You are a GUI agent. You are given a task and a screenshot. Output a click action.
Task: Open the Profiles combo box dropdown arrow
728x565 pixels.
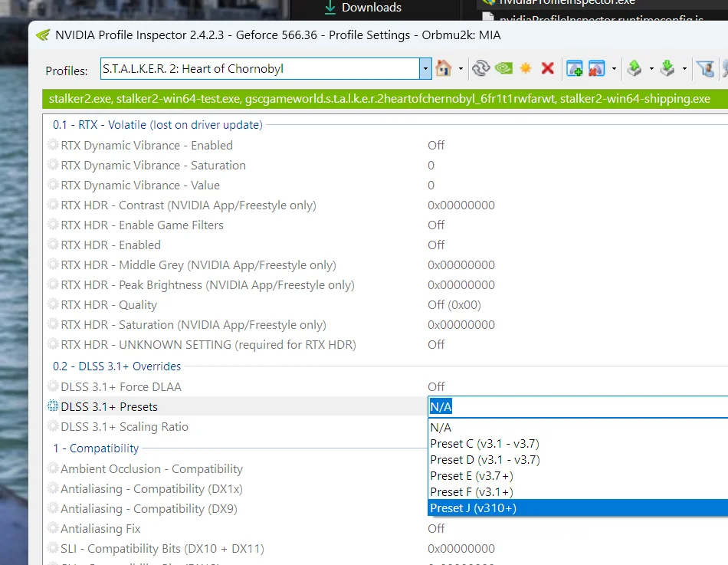coord(425,69)
